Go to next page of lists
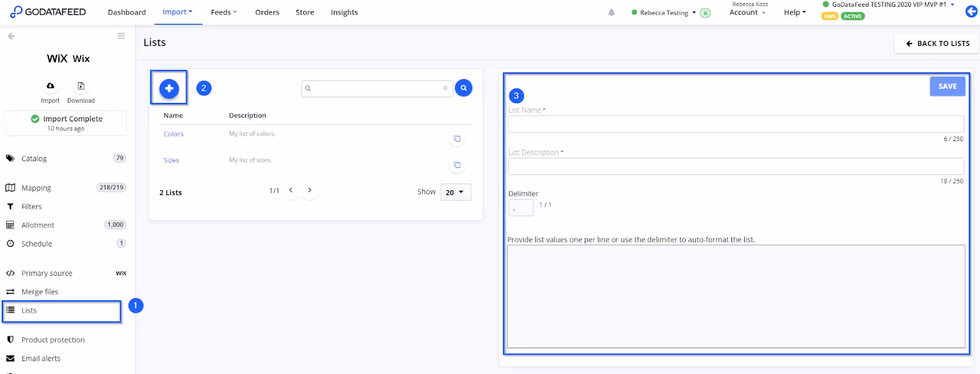 click(310, 190)
